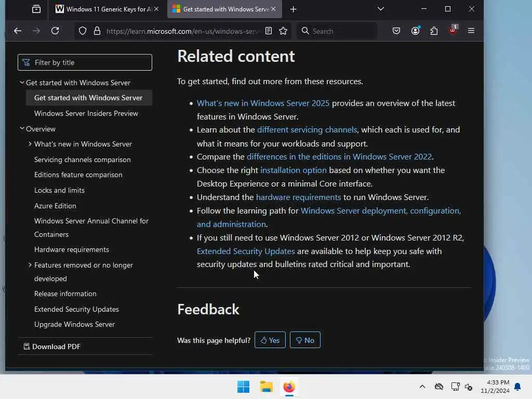Select Get started with Windows Server tab
The width and height of the screenshot is (532, 399).
(x=224, y=9)
